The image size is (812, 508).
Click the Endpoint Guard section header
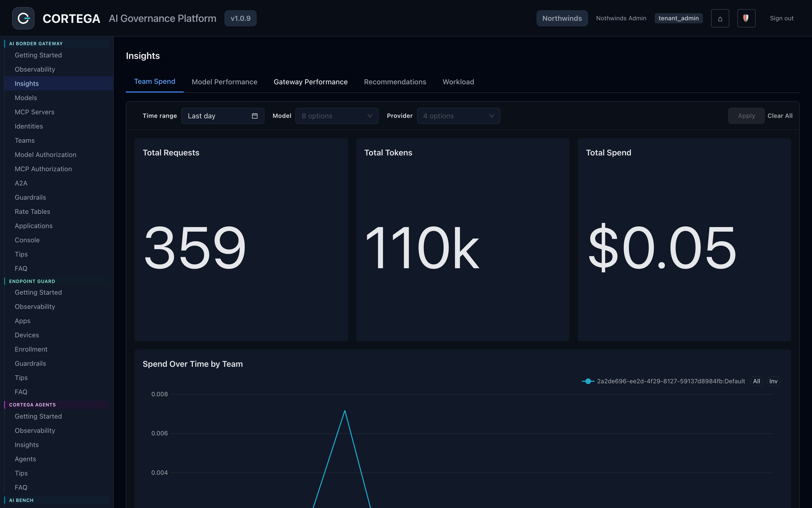click(x=57, y=281)
